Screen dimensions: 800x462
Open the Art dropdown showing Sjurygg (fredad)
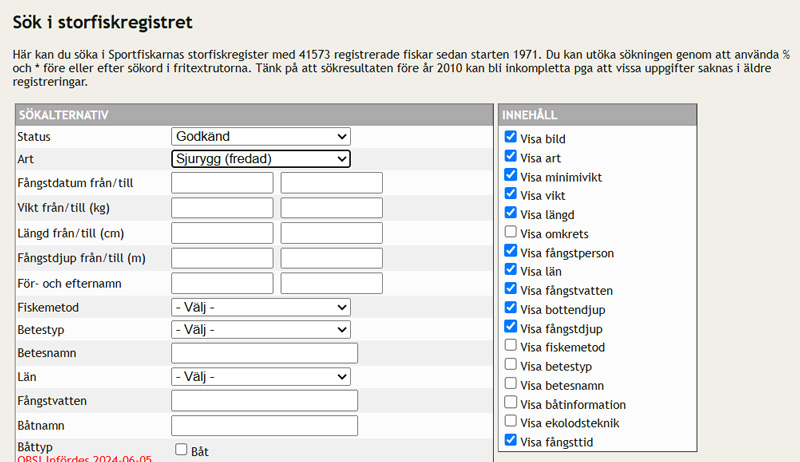pyautogui.click(x=261, y=159)
